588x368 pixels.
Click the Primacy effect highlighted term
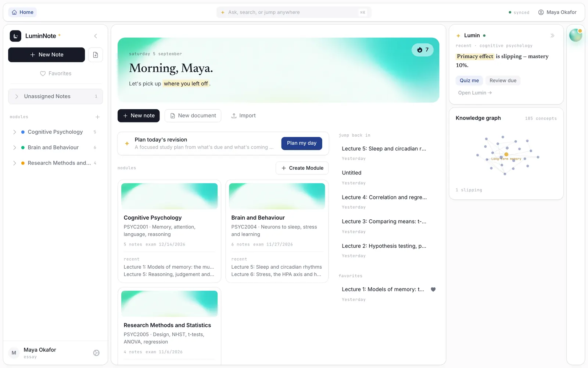point(475,56)
